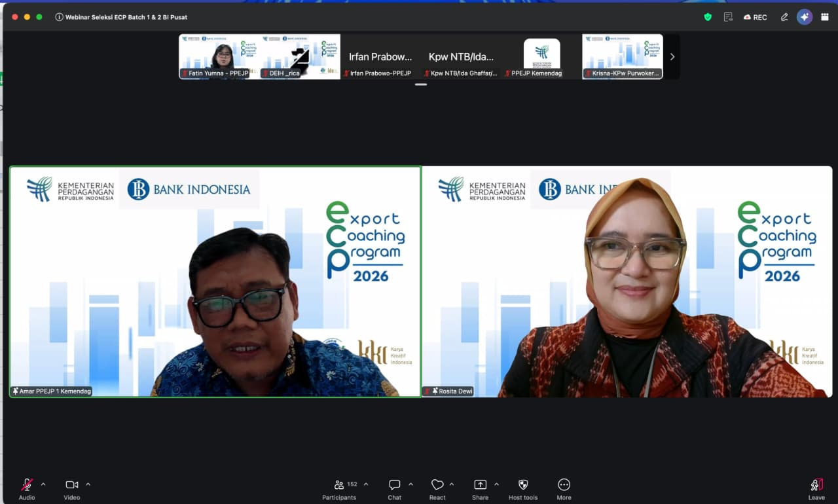Click the cloud REC recording indicator
The image size is (838, 504).
[756, 17]
